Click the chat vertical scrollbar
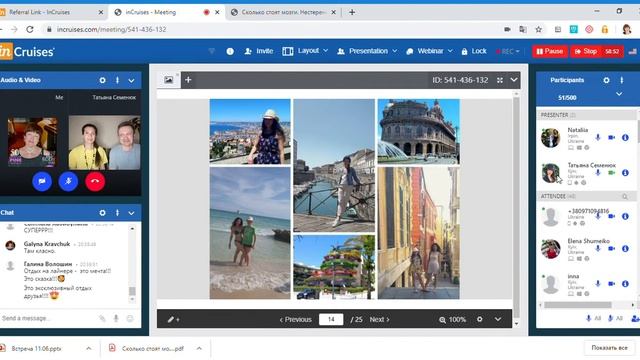The width and height of the screenshot is (640, 360). (132, 291)
